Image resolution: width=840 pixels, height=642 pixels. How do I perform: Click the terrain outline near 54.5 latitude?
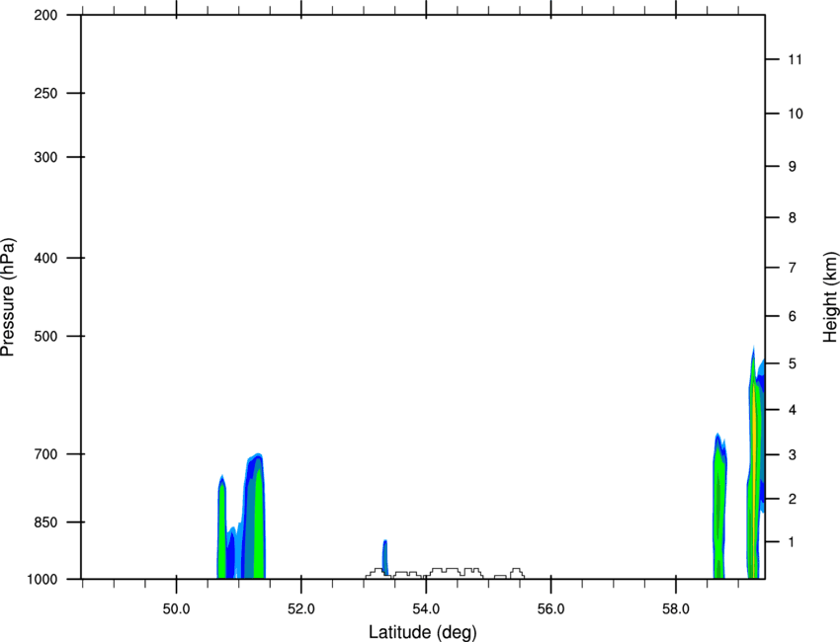pos(456,573)
